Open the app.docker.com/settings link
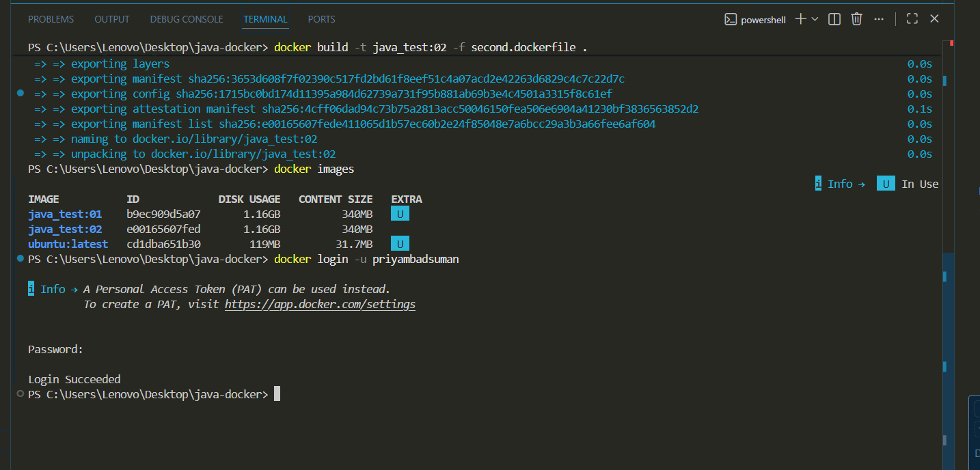 [320, 304]
